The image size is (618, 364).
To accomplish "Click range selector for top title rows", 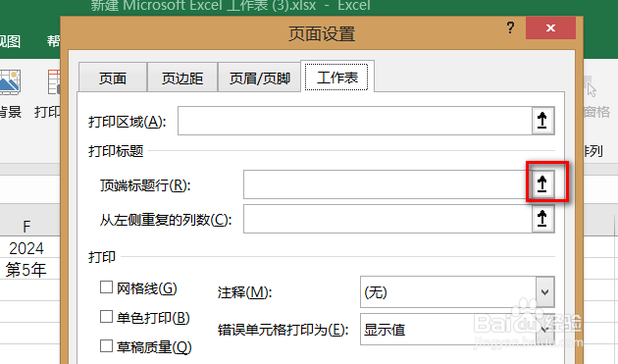I will click(542, 184).
